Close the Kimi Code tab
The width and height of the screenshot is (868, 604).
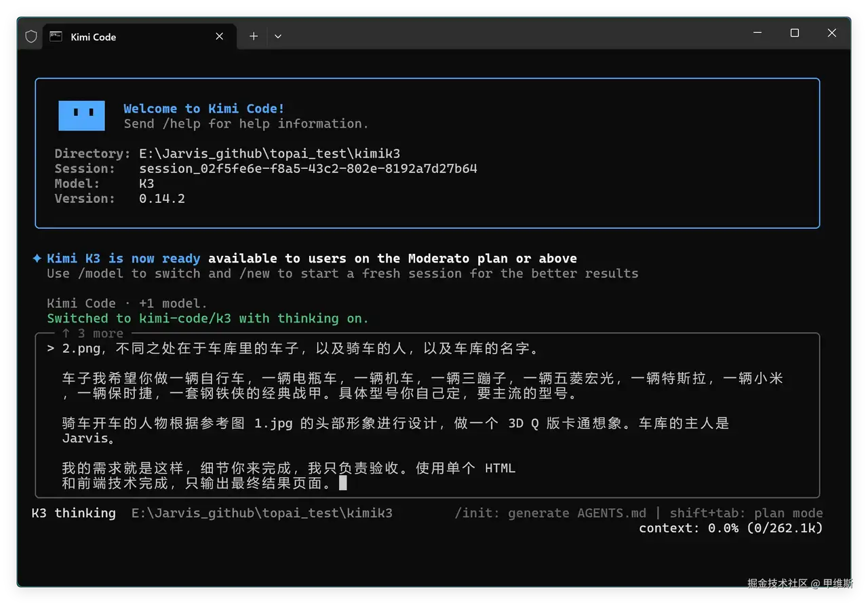[x=219, y=37]
